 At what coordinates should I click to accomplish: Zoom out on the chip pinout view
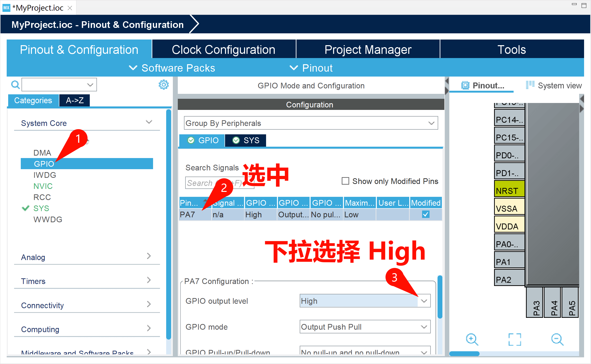pos(557,339)
